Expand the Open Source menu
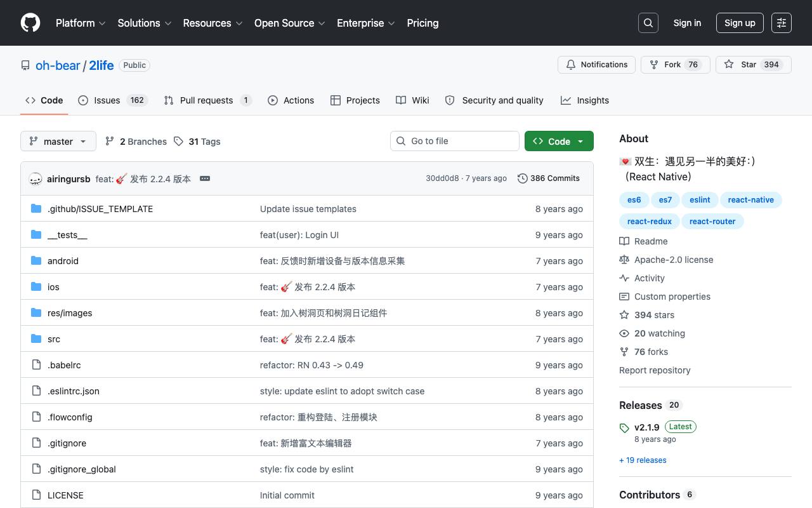The height and width of the screenshot is (508, 812). click(x=290, y=23)
